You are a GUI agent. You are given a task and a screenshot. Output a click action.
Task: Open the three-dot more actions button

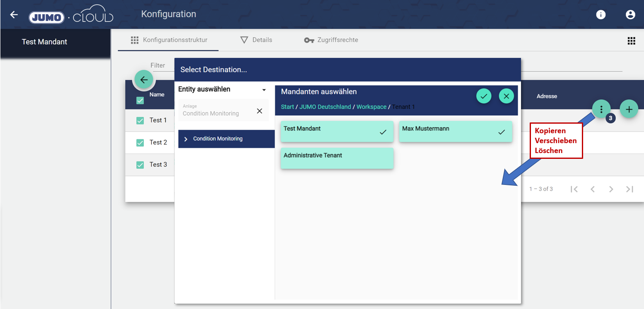point(601,109)
